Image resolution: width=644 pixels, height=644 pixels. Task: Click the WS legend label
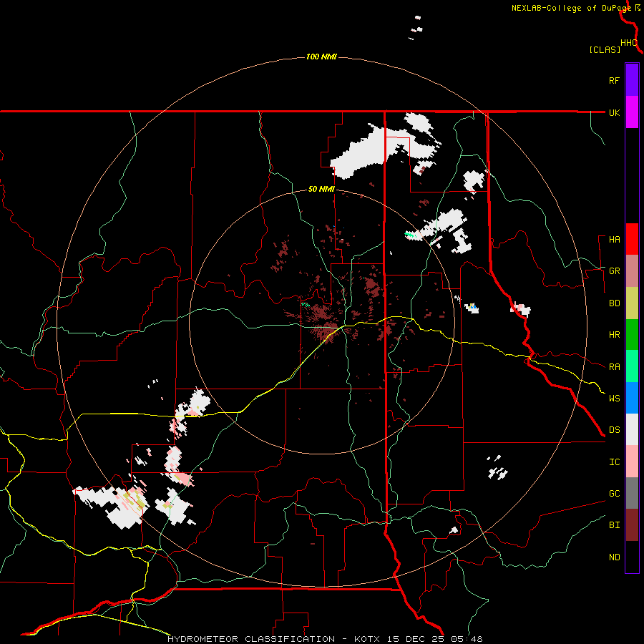pos(614,399)
